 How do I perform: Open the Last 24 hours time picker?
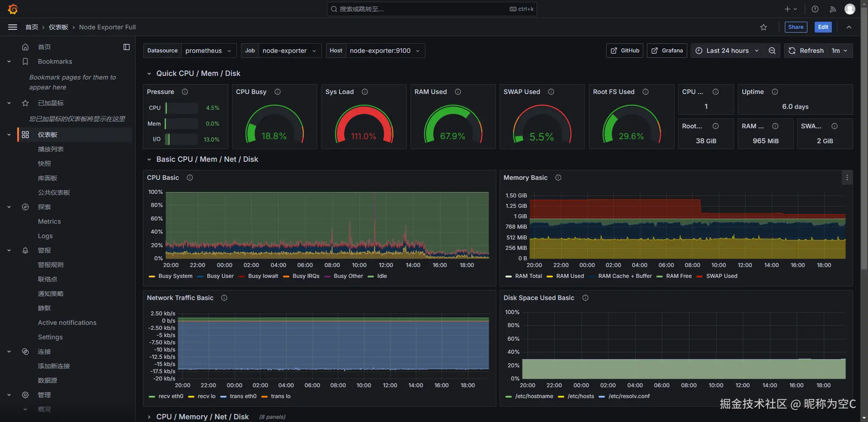pyautogui.click(x=727, y=51)
